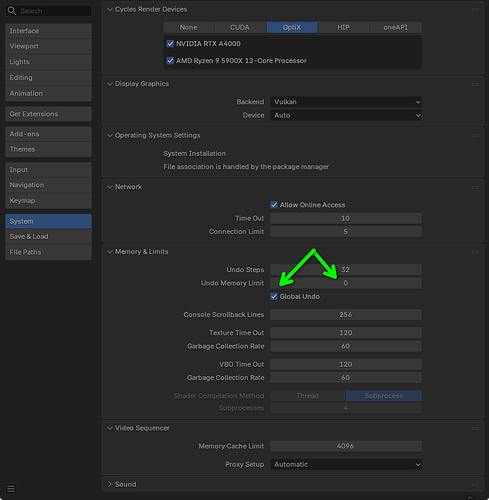Click the drag handle of Network panel
The image size is (489, 500).
click(475, 187)
